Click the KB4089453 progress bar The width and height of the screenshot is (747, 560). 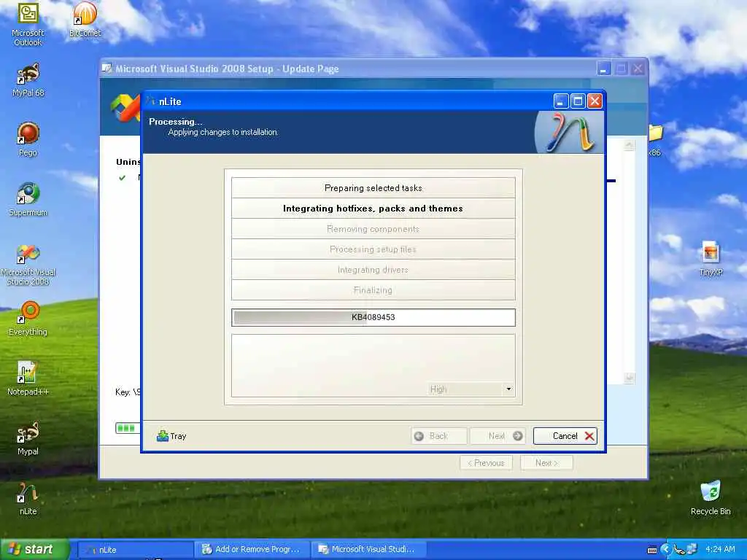point(373,317)
